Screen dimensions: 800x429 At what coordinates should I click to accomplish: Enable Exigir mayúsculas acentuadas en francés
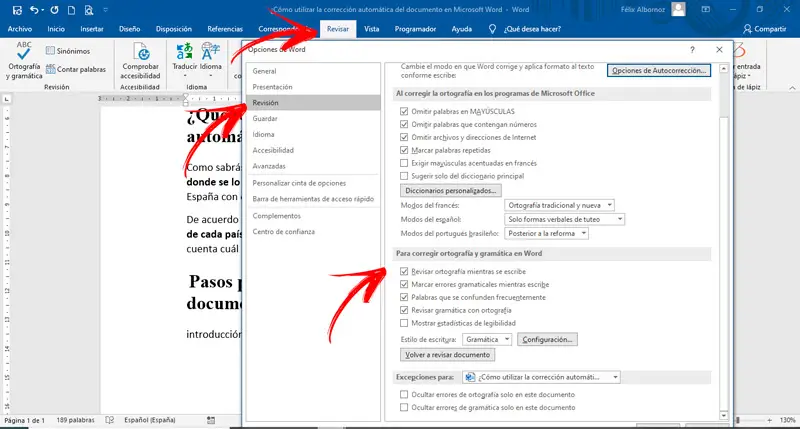(404, 163)
